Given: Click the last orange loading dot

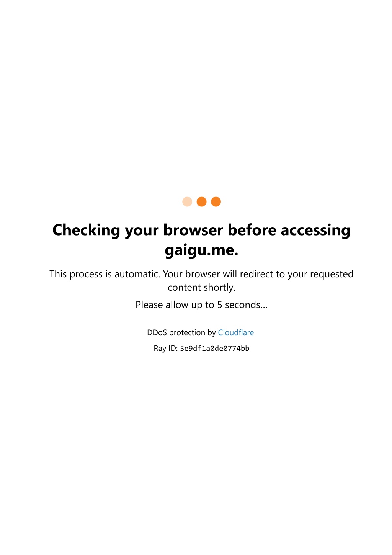Looking at the screenshot, I should [216, 202].
